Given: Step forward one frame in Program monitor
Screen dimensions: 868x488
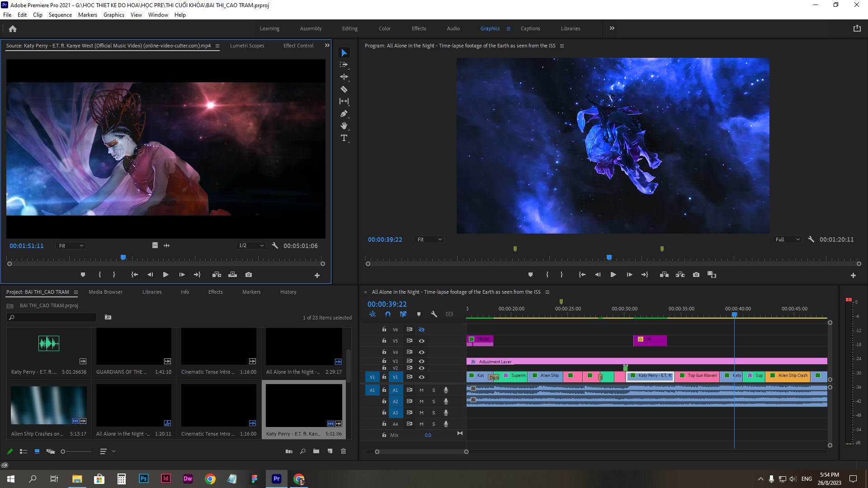Looking at the screenshot, I should [629, 275].
